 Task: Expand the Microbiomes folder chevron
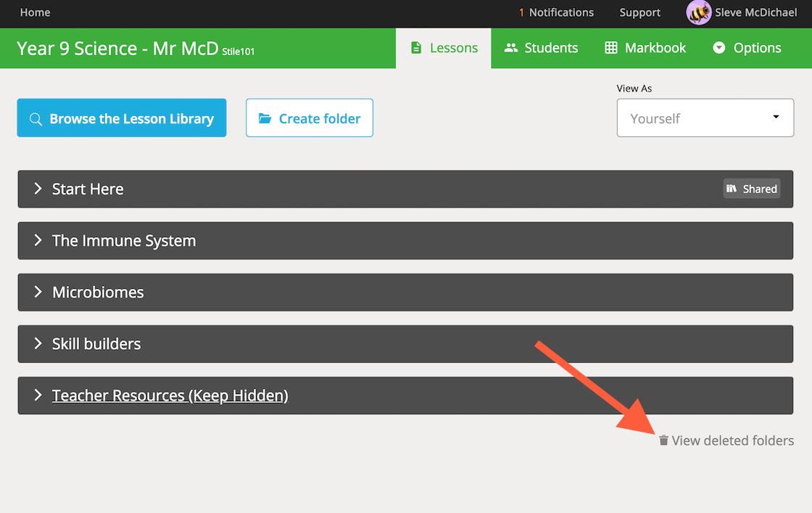[x=38, y=292]
